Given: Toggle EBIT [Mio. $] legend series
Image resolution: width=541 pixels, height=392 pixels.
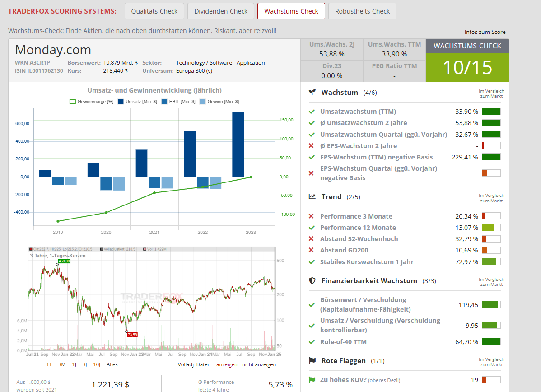Looking at the screenshot, I should point(178,102).
